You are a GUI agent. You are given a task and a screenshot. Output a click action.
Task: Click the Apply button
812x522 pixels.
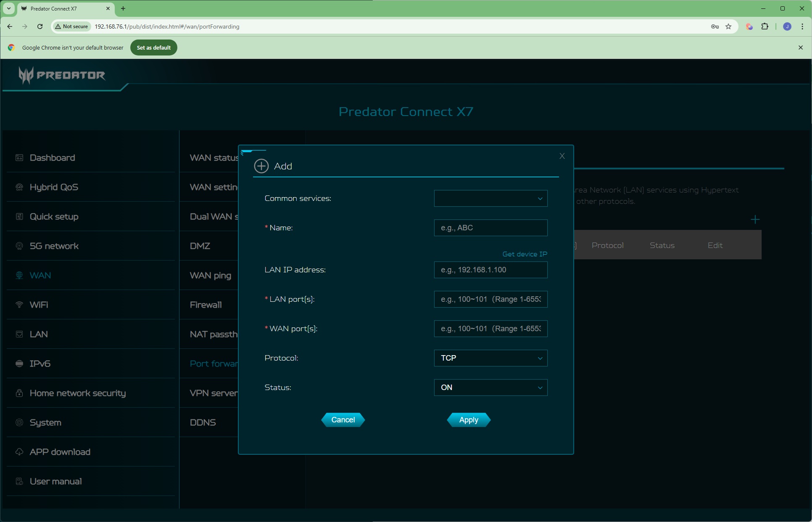point(468,420)
